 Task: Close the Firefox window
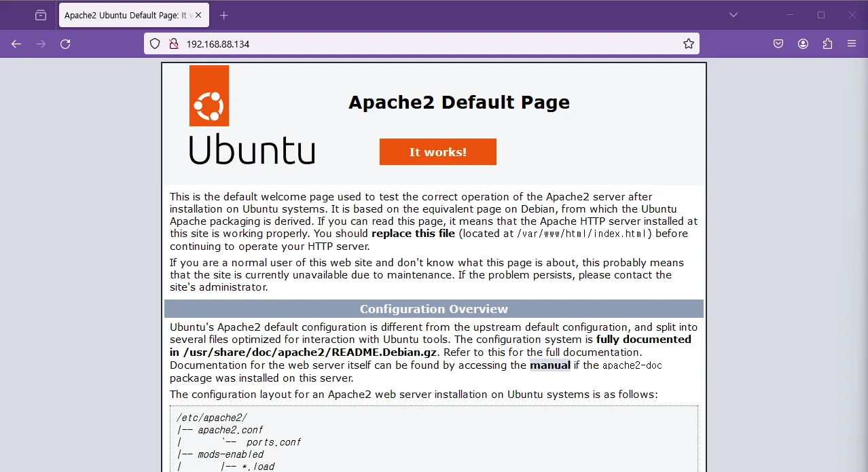852,15
